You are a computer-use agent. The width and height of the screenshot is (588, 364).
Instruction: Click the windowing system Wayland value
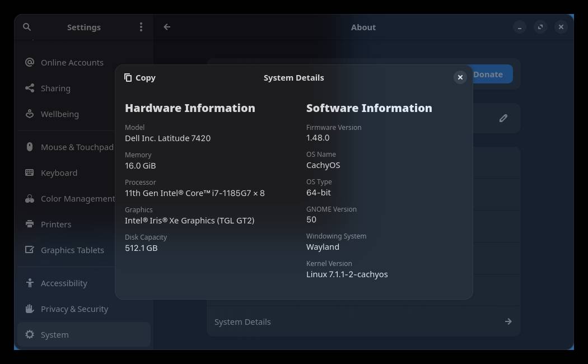[323, 247]
